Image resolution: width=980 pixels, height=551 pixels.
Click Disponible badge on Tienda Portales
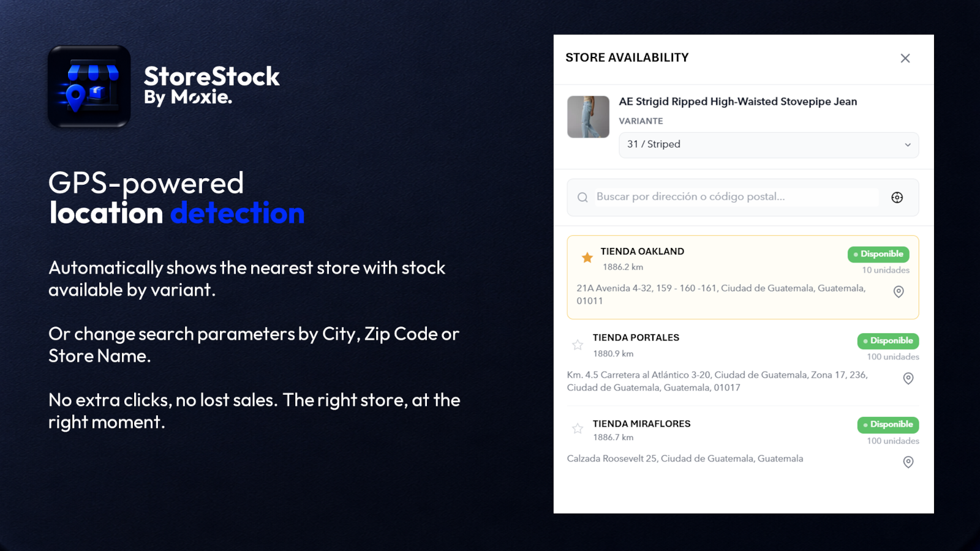[888, 341]
